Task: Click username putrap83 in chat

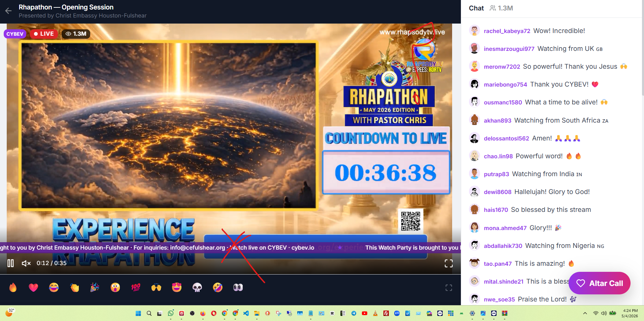Action: 497,174
